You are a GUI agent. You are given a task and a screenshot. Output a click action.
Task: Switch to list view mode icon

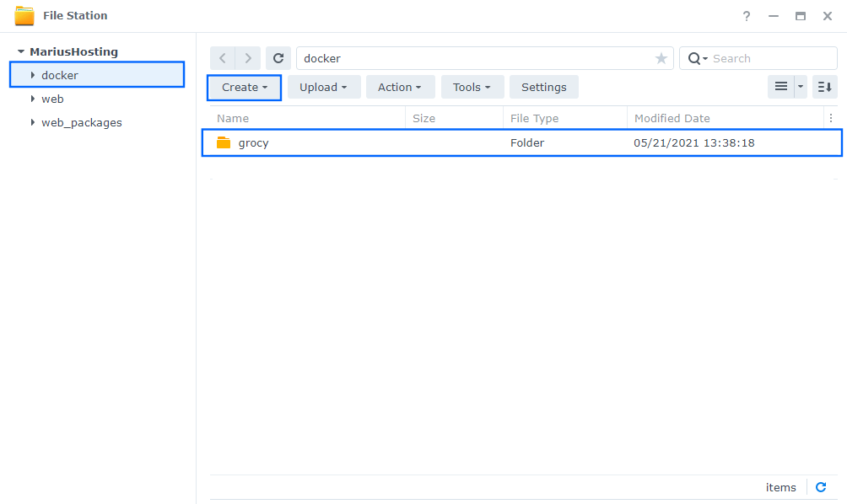[x=781, y=87]
